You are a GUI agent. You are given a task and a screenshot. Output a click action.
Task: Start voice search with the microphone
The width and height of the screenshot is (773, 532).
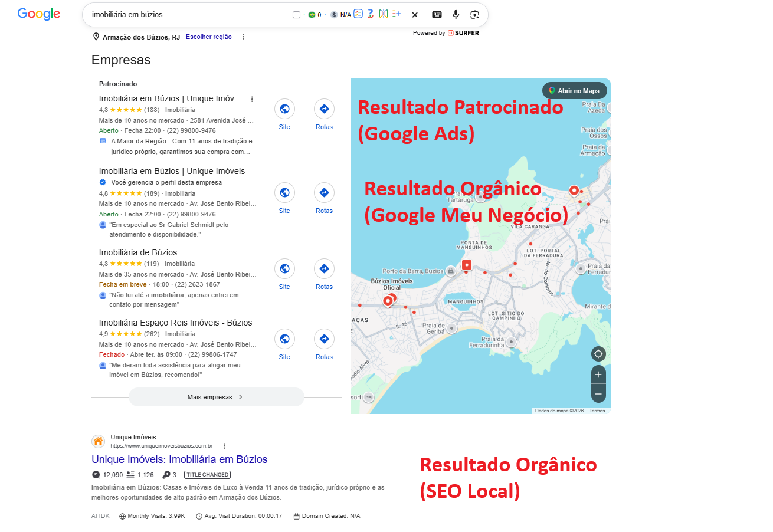[456, 15]
